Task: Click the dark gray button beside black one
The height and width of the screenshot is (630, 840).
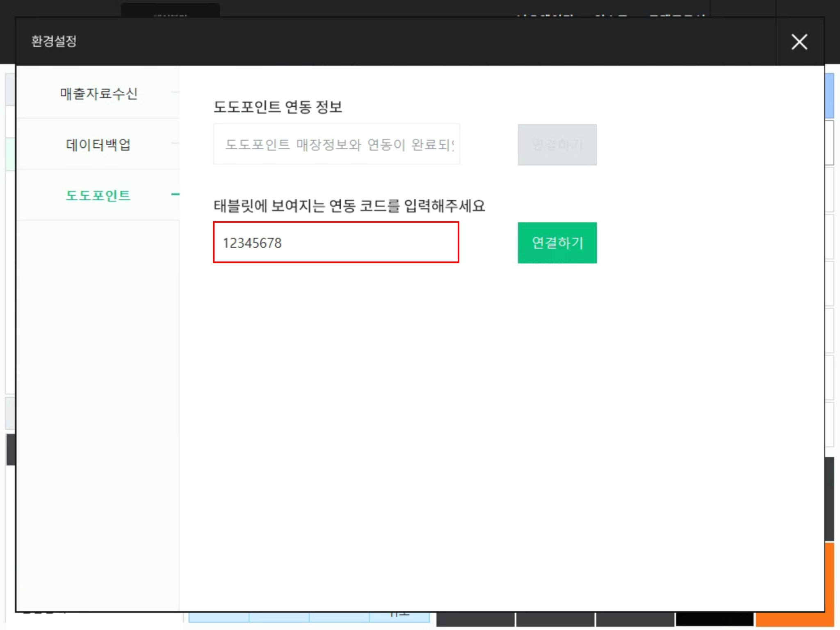Action: click(635, 619)
